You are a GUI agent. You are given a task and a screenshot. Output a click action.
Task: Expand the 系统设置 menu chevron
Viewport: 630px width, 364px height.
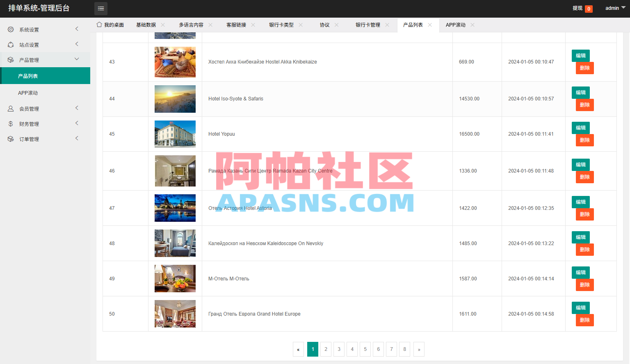click(77, 29)
